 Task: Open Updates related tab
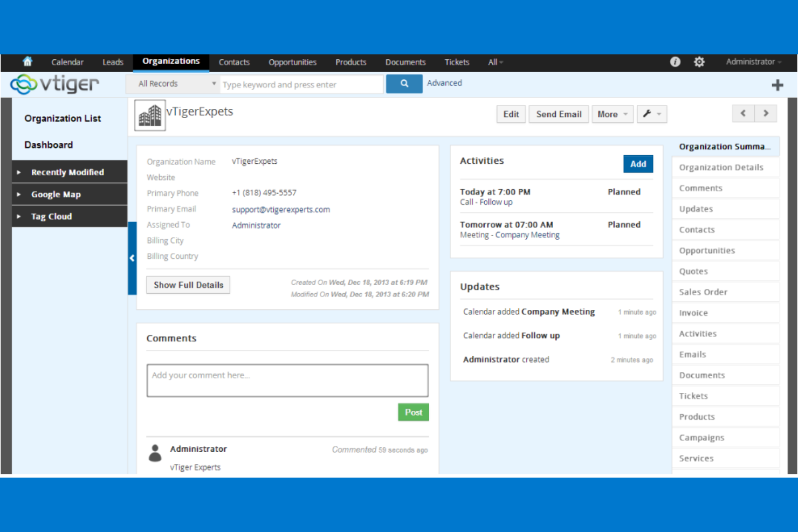pyautogui.click(x=726, y=209)
